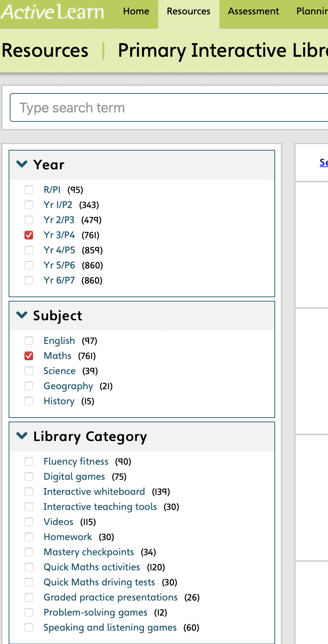Screen dimensions: 328x644
Task: Select the Yr 6/P7 checkbox
Action: [29, 280]
